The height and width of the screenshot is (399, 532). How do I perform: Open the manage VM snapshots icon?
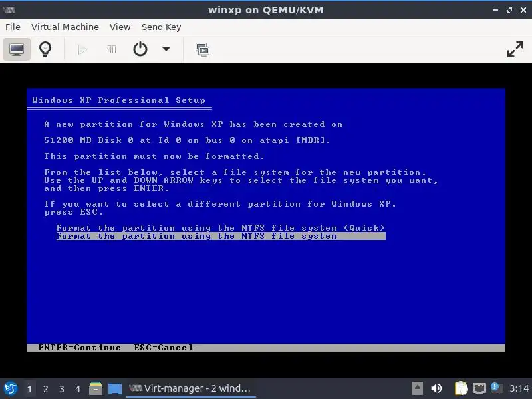coord(202,49)
